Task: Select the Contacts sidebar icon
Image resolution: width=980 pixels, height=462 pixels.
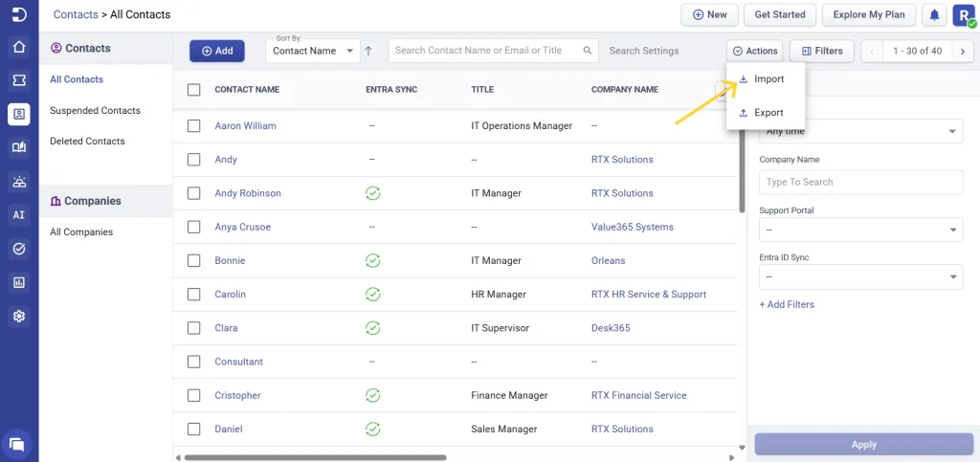Action: coord(19,114)
